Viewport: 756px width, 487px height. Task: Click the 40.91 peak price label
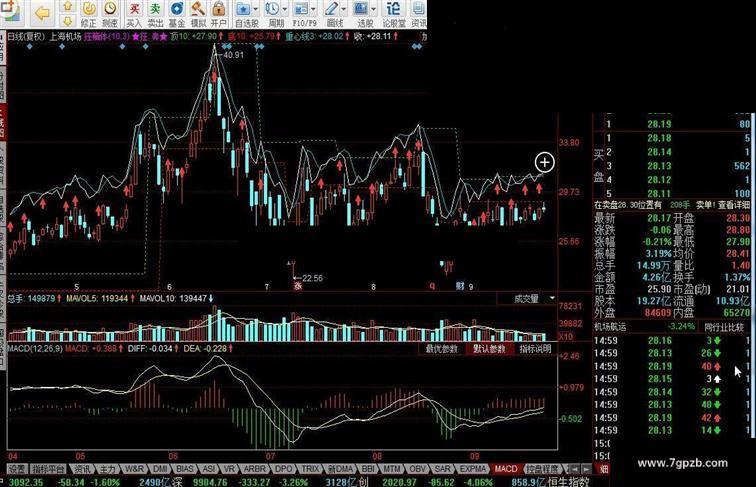coord(234,55)
